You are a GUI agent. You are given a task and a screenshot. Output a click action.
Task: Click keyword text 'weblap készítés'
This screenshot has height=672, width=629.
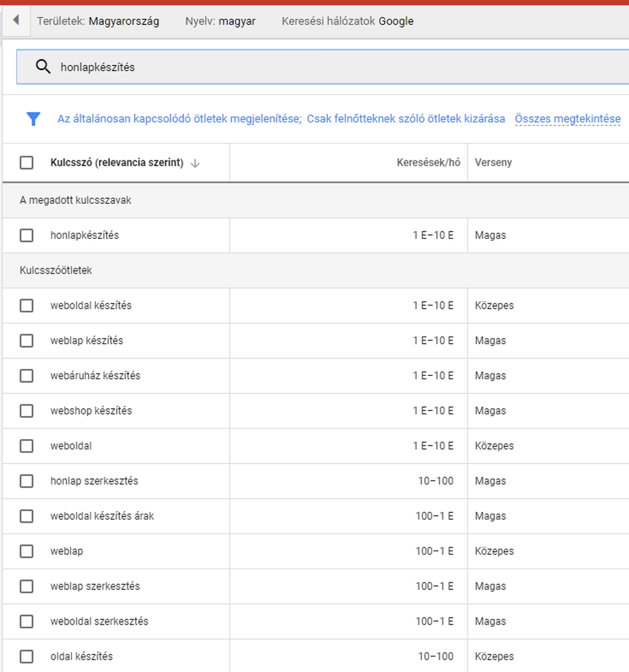pos(87,341)
